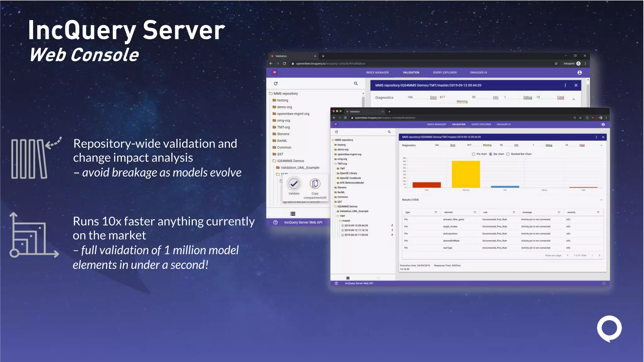Click account avatar in front window purple header
Screen dimensions: 644x362
(603, 124)
